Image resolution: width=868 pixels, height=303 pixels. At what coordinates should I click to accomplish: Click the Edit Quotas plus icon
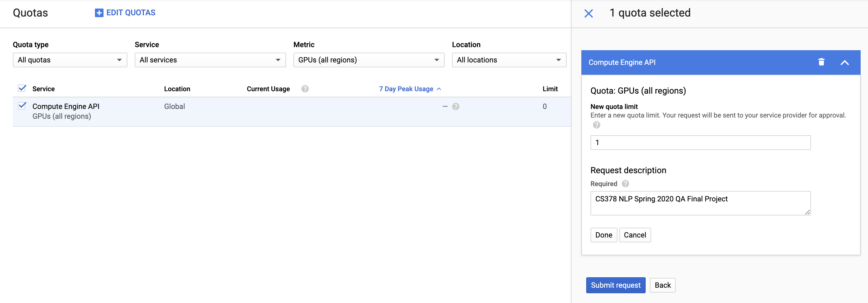[99, 13]
